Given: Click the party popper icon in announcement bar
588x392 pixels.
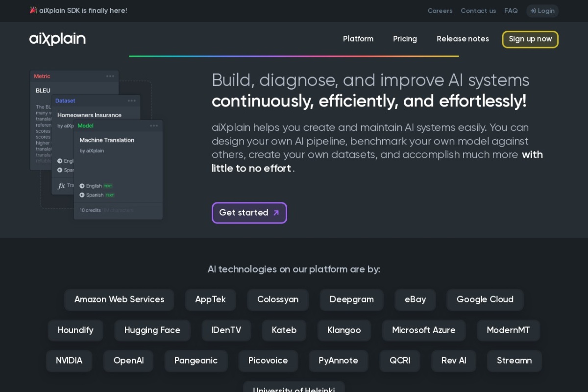Looking at the screenshot, I should click(33, 10).
